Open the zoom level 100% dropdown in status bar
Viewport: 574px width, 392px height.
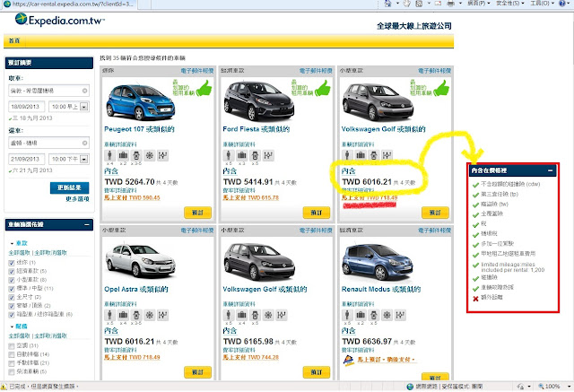570,387
